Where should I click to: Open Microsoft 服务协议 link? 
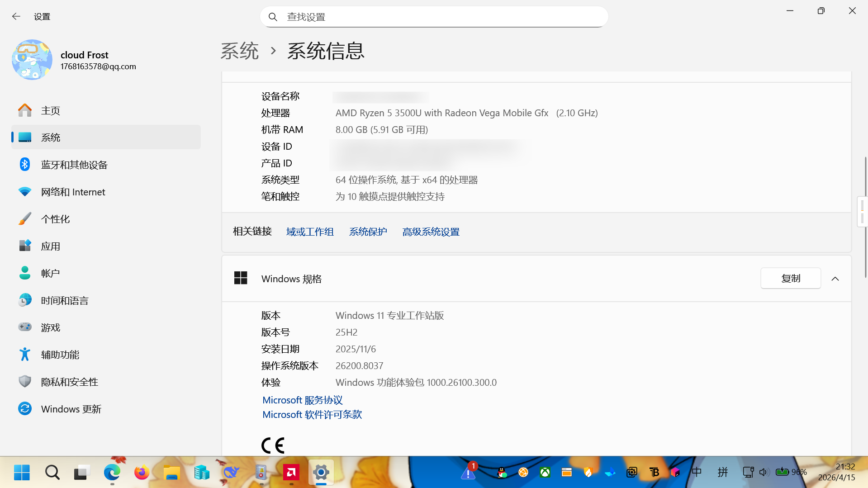click(x=303, y=400)
